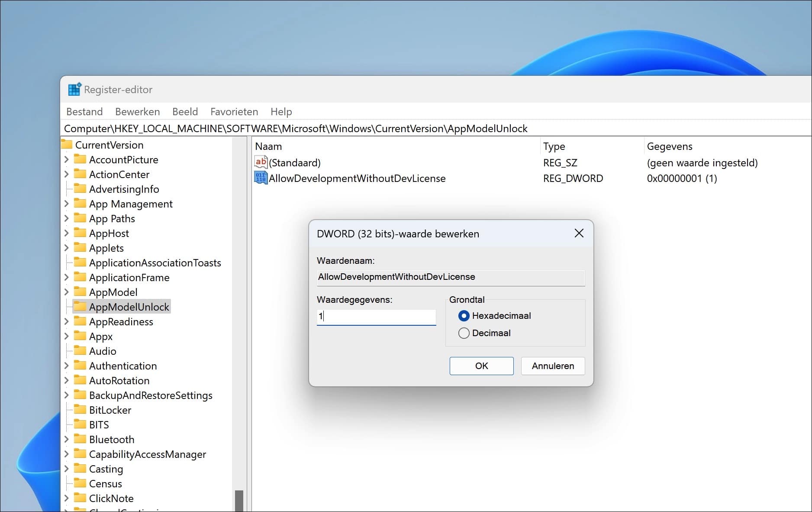Image resolution: width=812 pixels, height=512 pixels.
Task: Click the AllowDevelopmentWithoutDevLicense REG_DWORD icon
Action: coord(260,178)
